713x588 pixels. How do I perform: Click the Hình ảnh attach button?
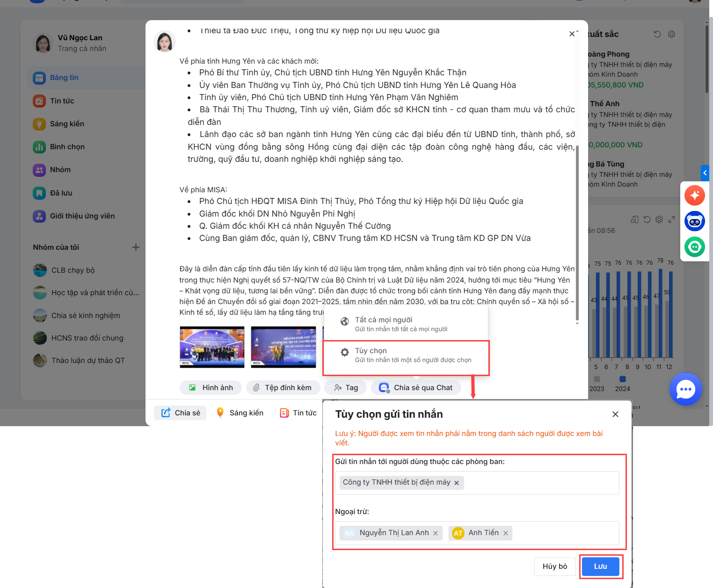pos(211,388)
